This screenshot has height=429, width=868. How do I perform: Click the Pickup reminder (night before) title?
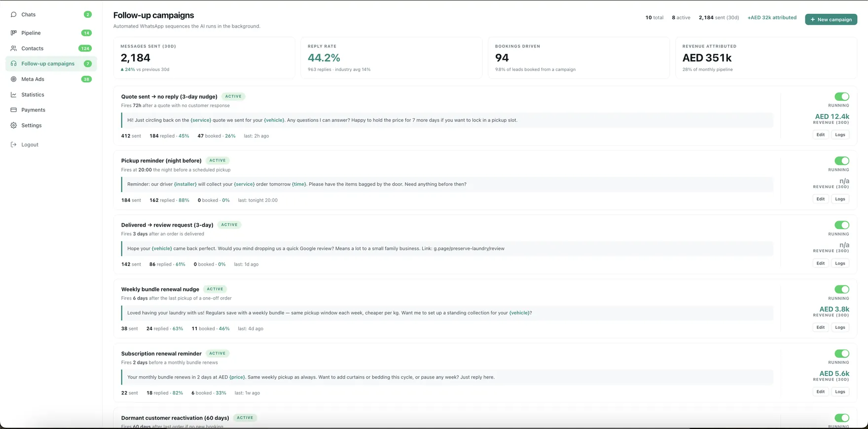tap(161, 160)
